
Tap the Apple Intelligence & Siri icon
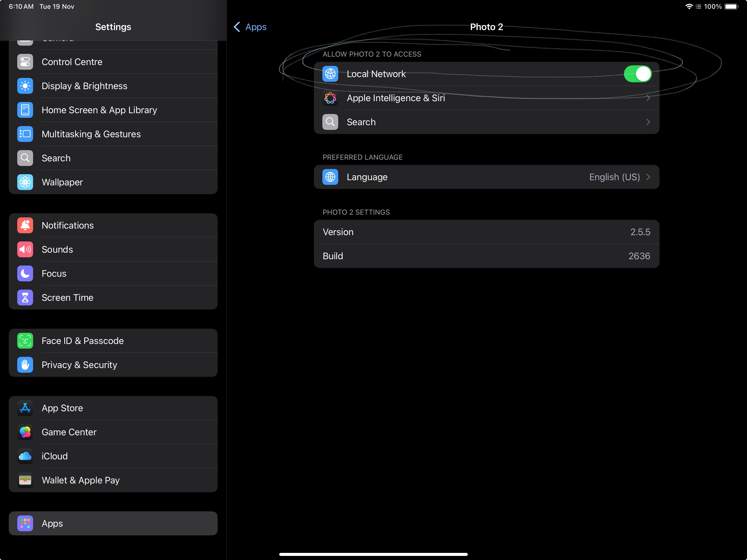(330, 98)
